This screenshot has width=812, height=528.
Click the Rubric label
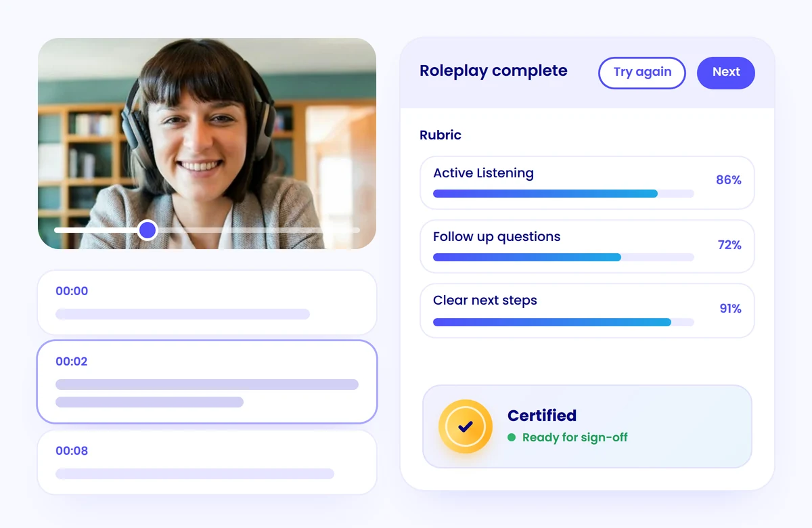(441, 135)
